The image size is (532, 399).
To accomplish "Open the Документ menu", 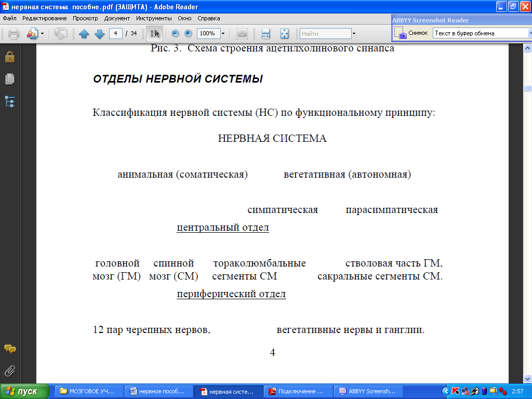I will pos(117,18).
